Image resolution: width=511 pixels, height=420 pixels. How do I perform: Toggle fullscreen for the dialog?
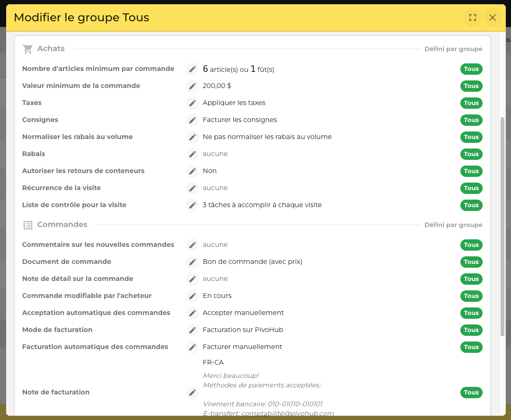473,17
